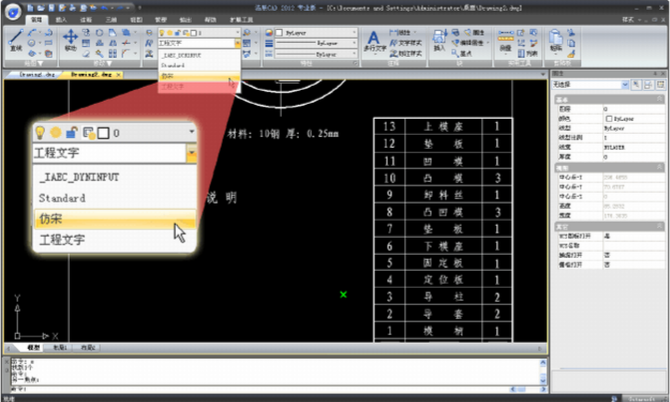
Task: Open the ByLayer color dropdown in the ribbon
Action: click(354, 32)
